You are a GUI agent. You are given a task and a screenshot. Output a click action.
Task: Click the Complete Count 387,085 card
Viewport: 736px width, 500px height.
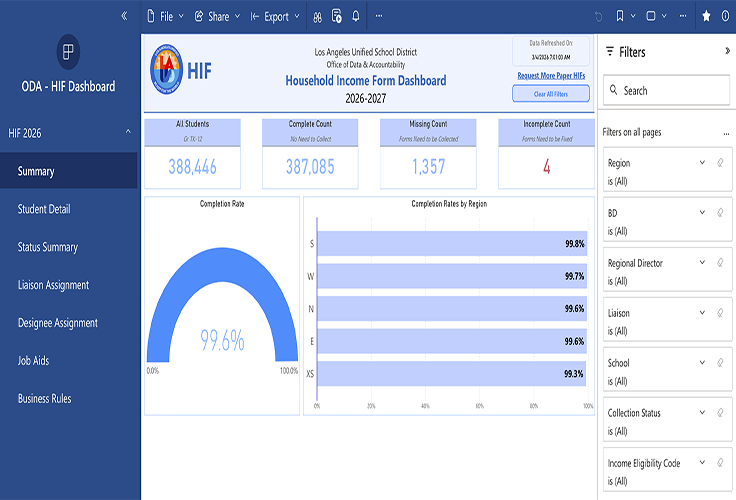click(x=310, y=154)
